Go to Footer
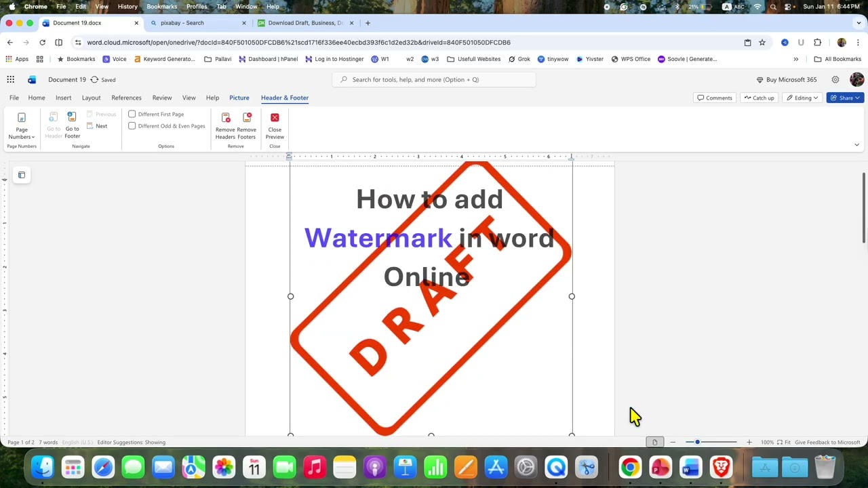The width and height of the screenshot is (868, 488). pos(72,126)
